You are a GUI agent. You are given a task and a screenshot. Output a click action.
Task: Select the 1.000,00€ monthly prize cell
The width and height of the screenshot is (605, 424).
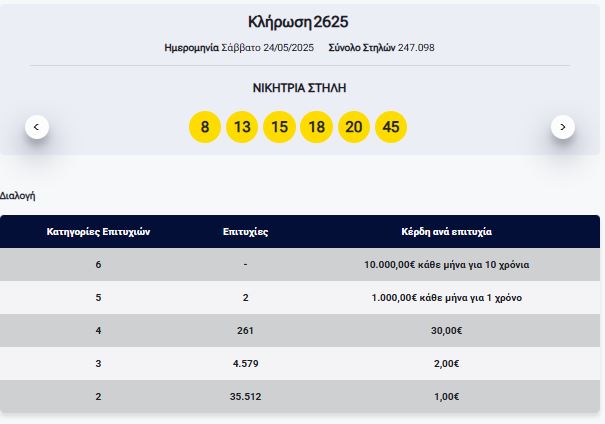[x=446, y=298]
